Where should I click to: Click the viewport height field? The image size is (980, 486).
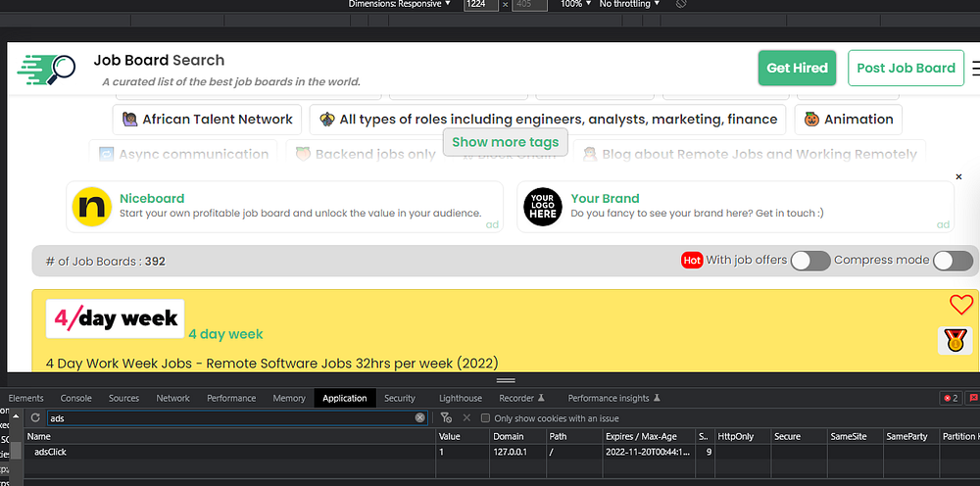(529, 4)
